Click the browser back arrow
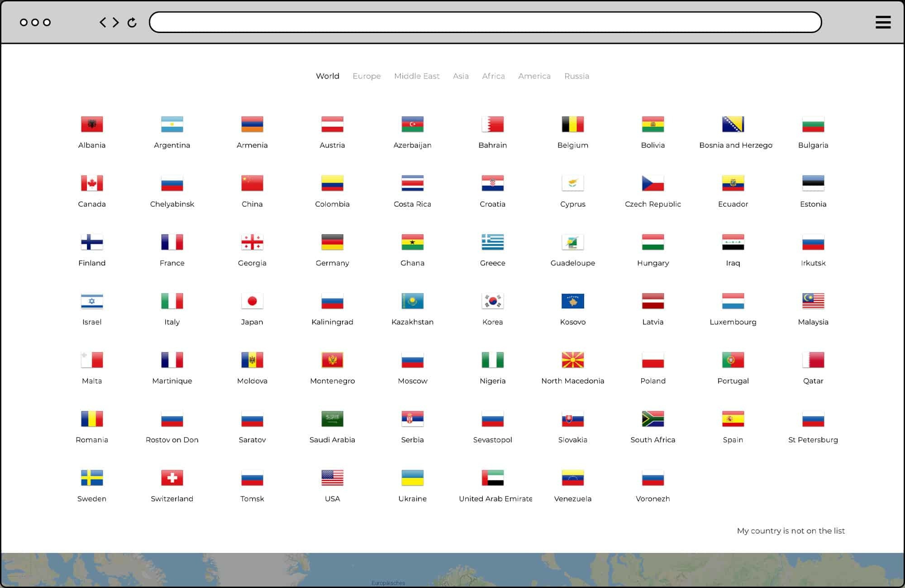The image size is (905, 588). point(103,22)
